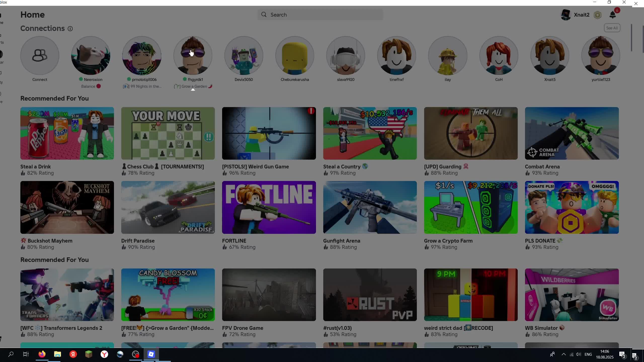644x362 pixels.
Task: Open the Steal a Drink game title
Action: (35, 166)
